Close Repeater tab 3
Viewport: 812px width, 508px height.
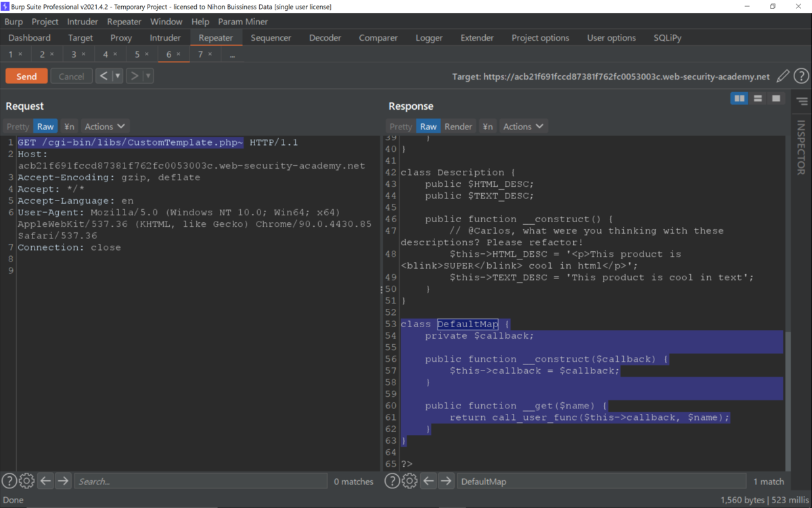[83, 54]
